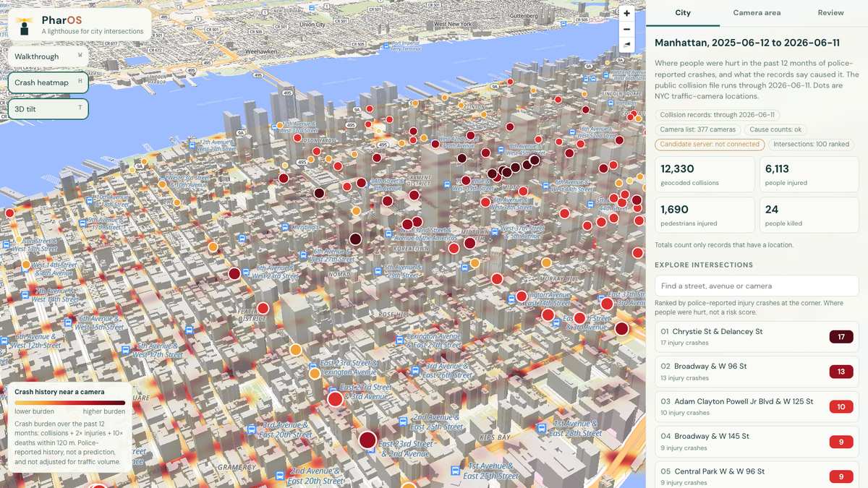Click bus stop icon at 10th Avenue & West 18th Street

[x=90, y=200]
